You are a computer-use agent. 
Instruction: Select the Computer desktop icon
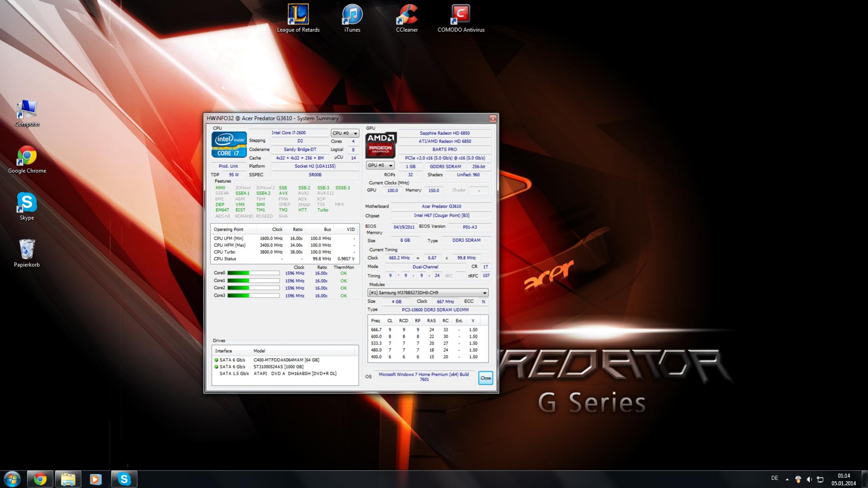[x=27, y=113]
